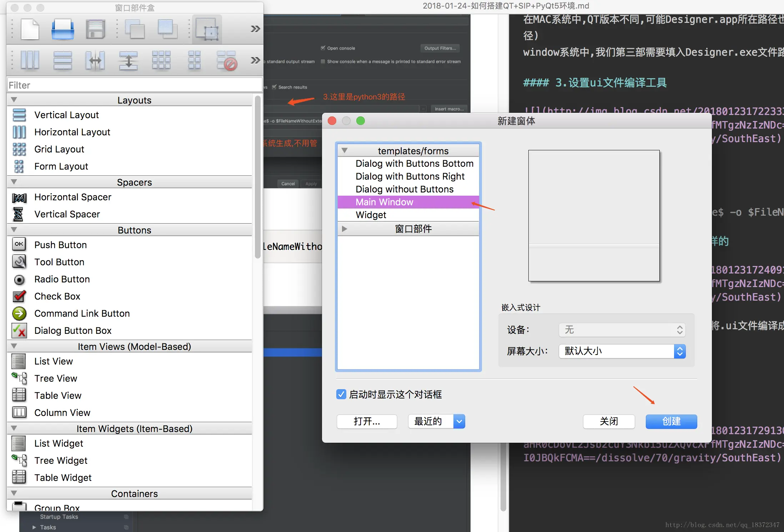The image size is (784, 532).
Task: Expand the 窗口部件 tree section
Action: [x=344, y=229]
